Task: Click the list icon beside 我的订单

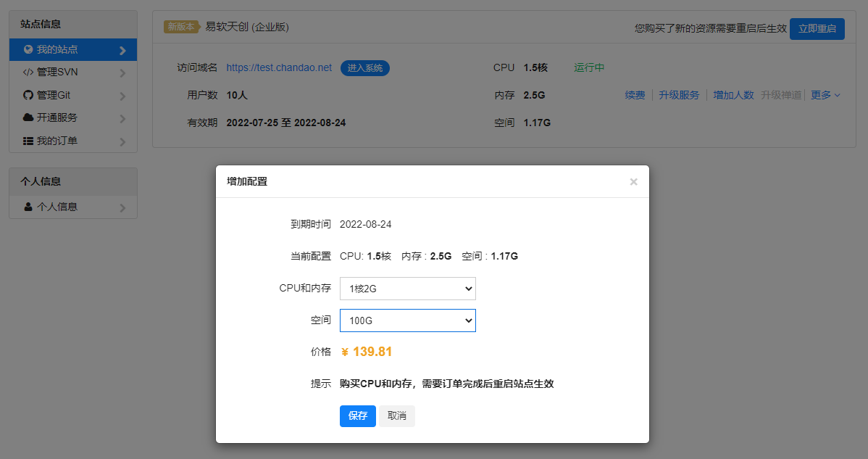Action: tap(28, 141)
